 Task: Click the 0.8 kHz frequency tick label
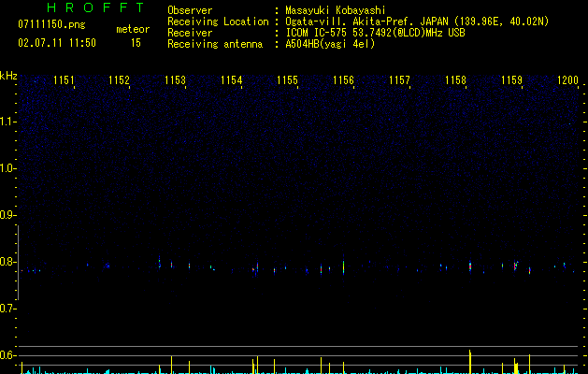click(x=7, y=262)
